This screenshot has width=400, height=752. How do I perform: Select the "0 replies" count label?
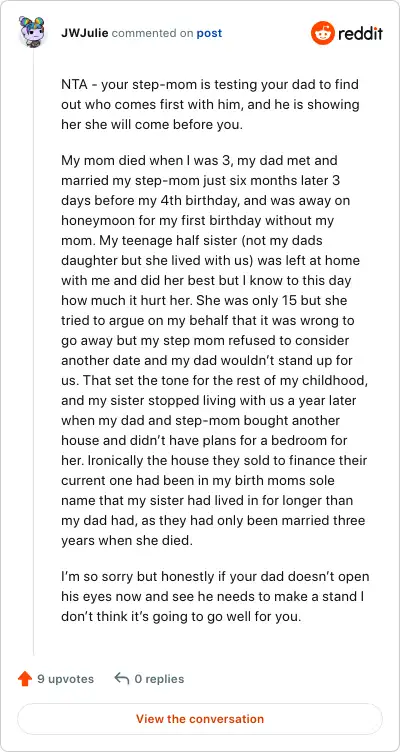click(x=159, y=679)
